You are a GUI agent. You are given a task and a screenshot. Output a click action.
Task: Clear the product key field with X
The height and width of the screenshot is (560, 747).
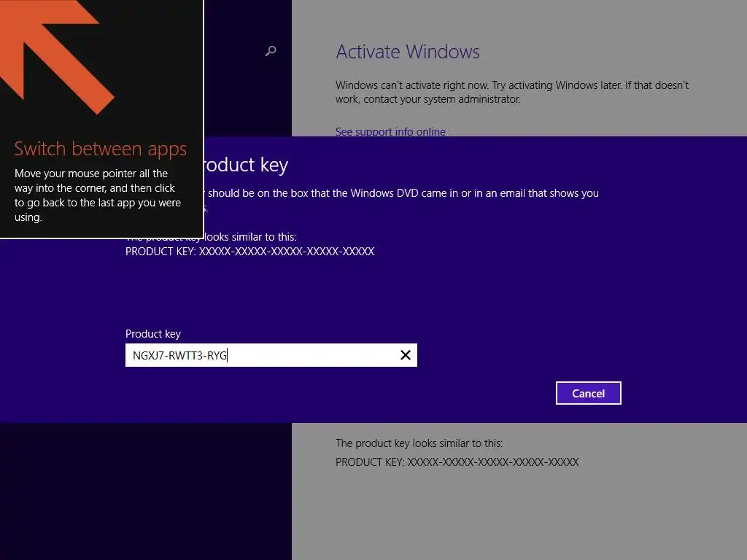[x=406, y=355]
